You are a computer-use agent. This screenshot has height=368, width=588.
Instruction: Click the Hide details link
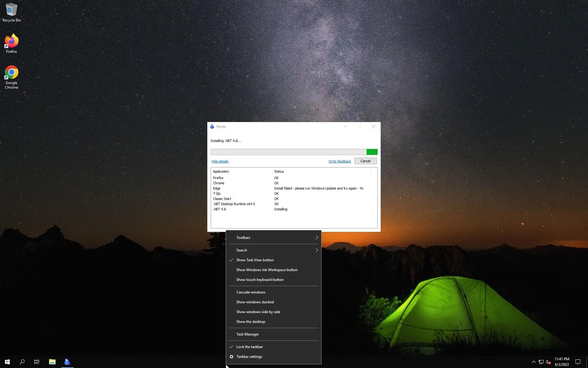pyautogui.click(x=220, y=161)
